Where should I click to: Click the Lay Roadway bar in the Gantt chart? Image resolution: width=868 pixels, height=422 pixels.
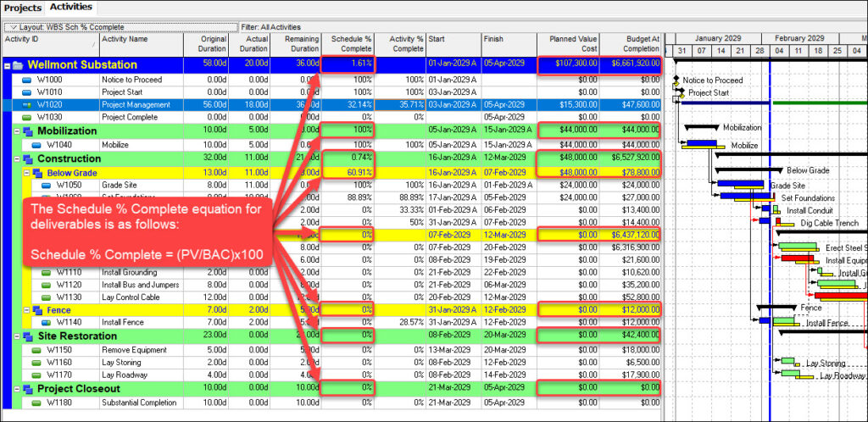791,374
